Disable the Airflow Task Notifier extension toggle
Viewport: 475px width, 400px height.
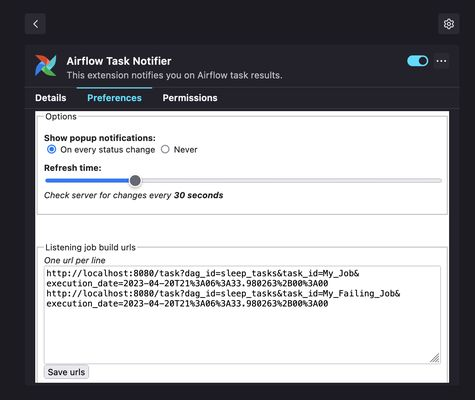(x=418, y=61)
